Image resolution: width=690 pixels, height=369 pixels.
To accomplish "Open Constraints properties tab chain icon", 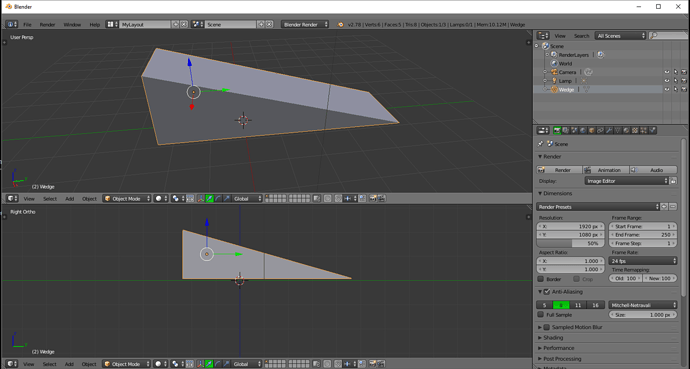I will (601, 131).
